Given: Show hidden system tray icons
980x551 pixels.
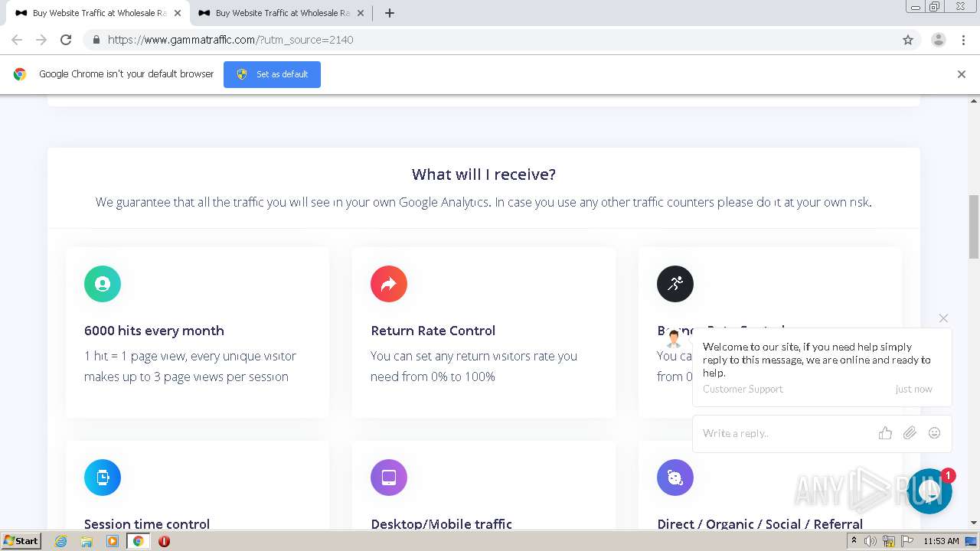Looking at the screenshot, I should 854,541.
